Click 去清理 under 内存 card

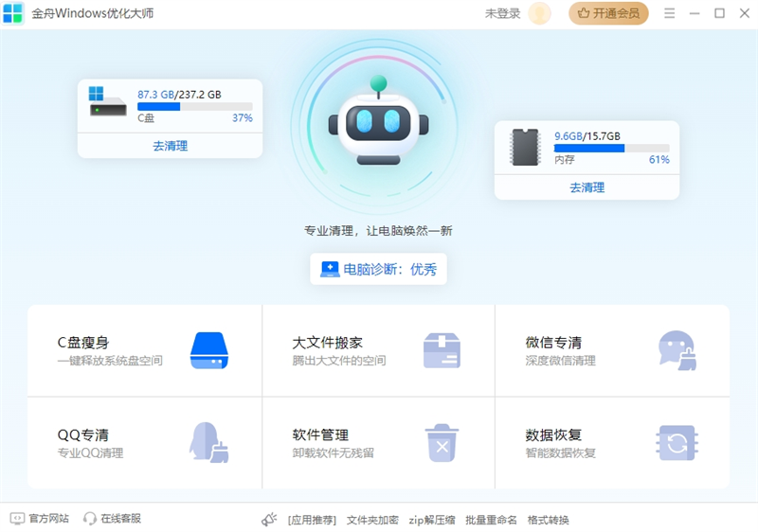[x=587, y=187]
